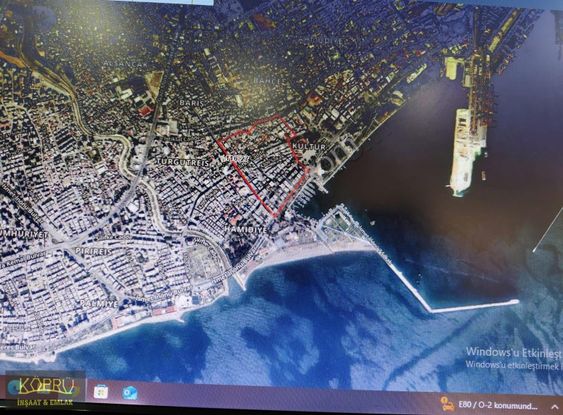Click the sandy beach below Hamidiye
The image size is (563, 415).
pos(309,254)
